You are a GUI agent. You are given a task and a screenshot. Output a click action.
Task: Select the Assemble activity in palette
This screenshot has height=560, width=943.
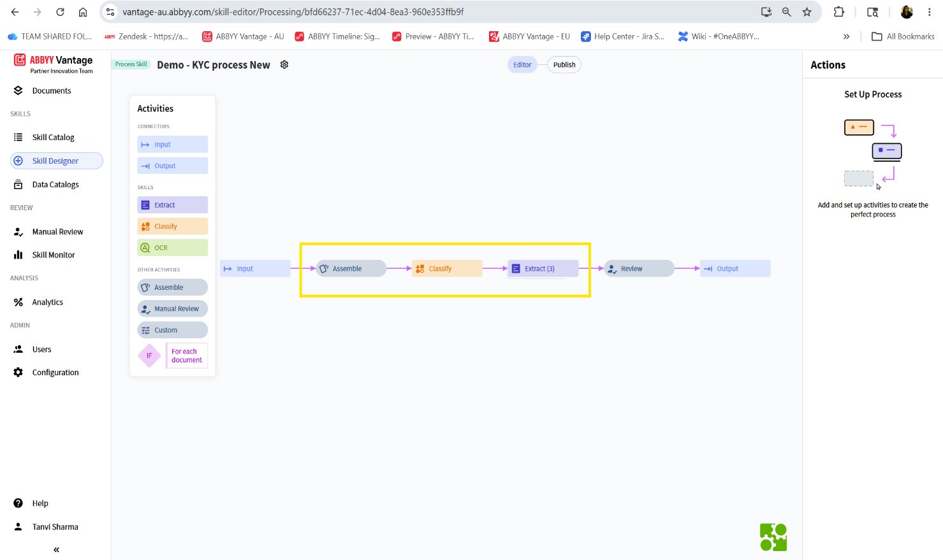[172, 287]
